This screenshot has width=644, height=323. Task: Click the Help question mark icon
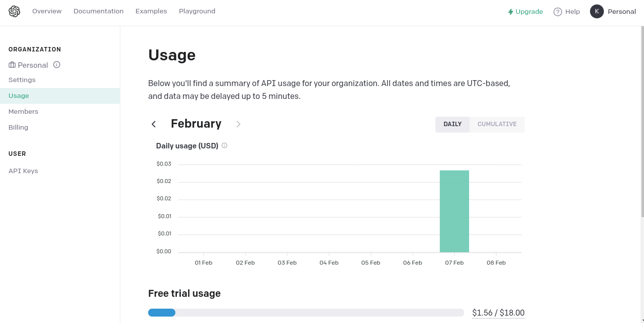pyautogui.click(x=558, y=12)
